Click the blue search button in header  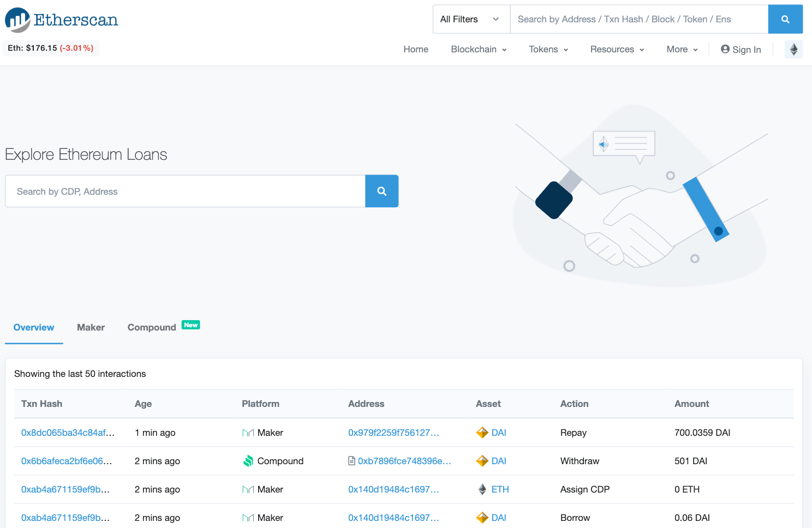tap(785, 19)
